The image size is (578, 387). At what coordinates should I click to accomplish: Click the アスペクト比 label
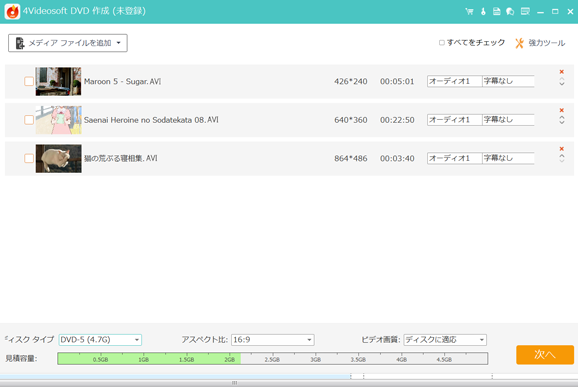[x=205, y=339]
